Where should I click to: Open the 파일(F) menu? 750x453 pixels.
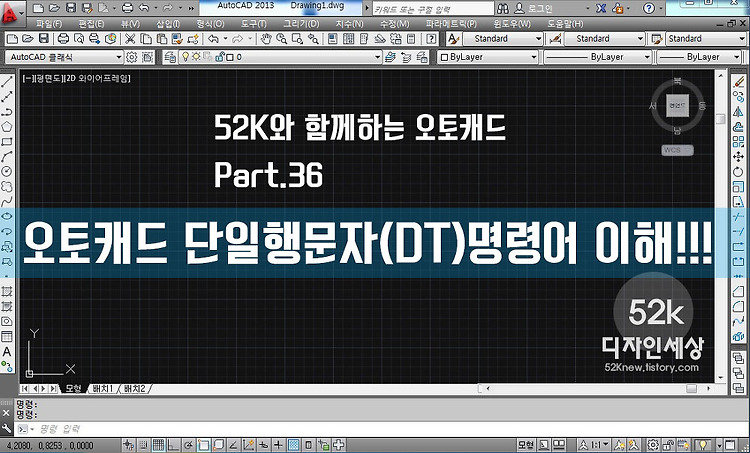[49, 23]
